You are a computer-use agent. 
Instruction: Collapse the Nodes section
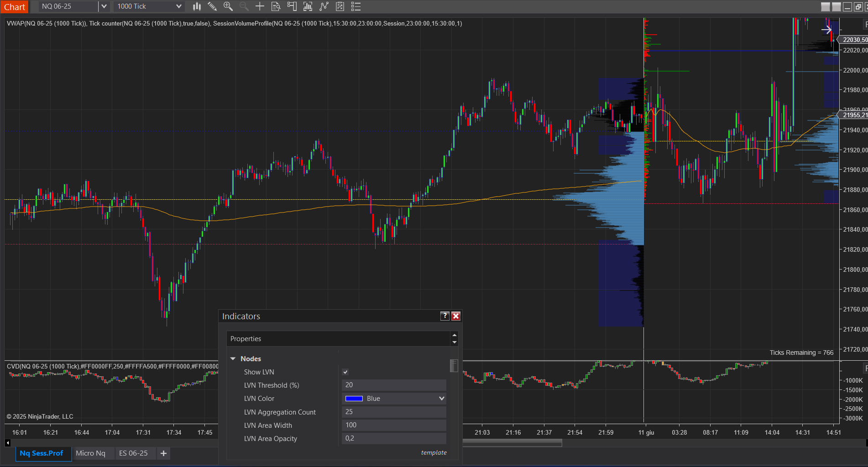233,358
